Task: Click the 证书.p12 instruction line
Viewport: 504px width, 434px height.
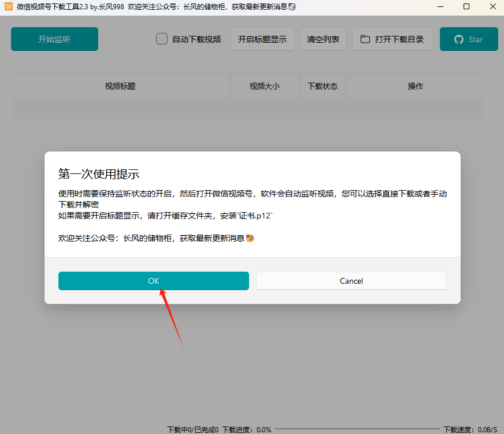Action: [x=165, y=216]
